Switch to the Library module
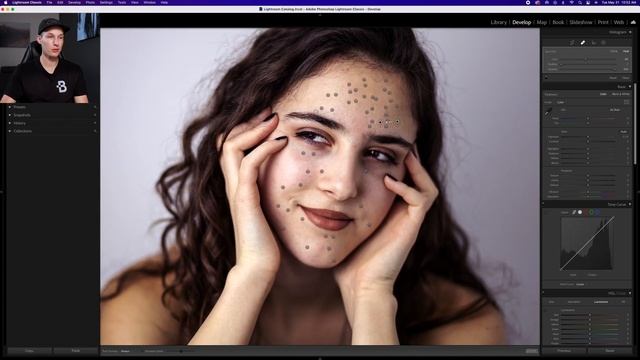 tap(498, 22)
